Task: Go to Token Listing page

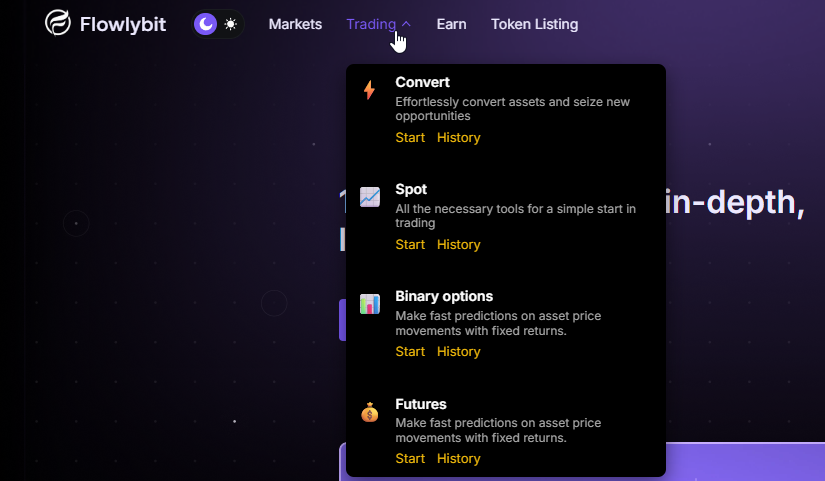Action: 534,24
